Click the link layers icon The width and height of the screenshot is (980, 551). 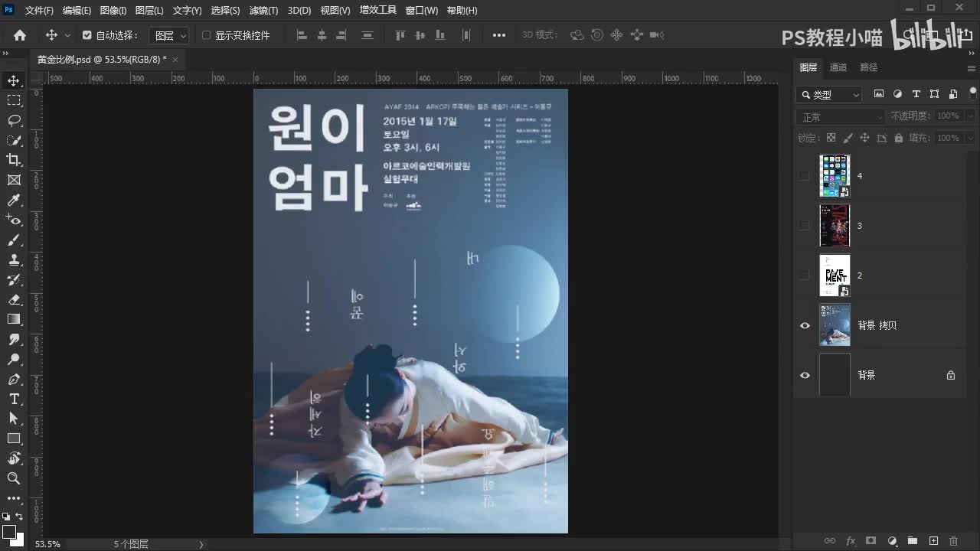click(830, 541)
